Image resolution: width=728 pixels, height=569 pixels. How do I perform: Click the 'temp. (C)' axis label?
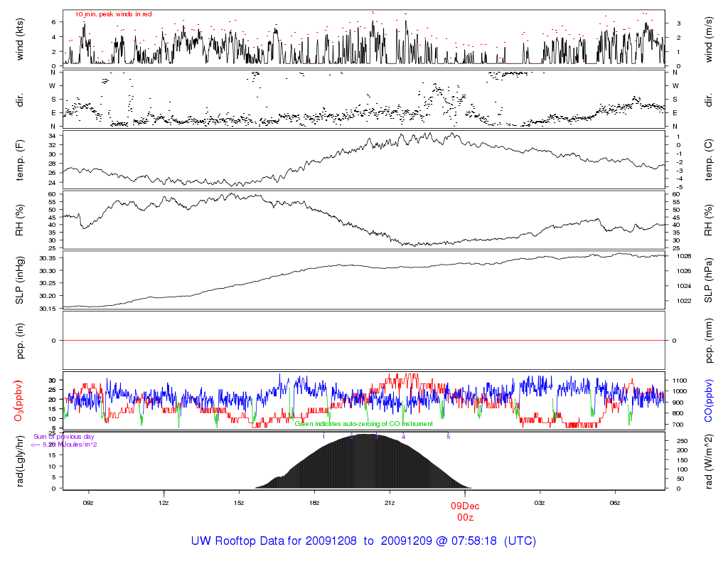point(709,160)
